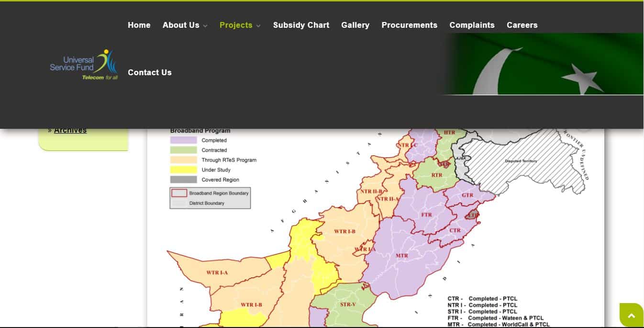Click the Covered Region legend label
The width and height of the screenshot is (644, 328).
pos(221,180)
